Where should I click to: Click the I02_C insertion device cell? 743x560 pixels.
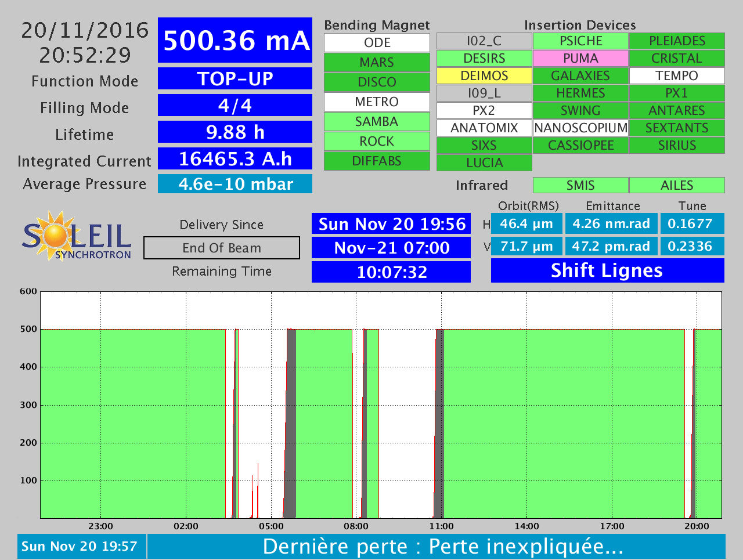click(484, 41)
